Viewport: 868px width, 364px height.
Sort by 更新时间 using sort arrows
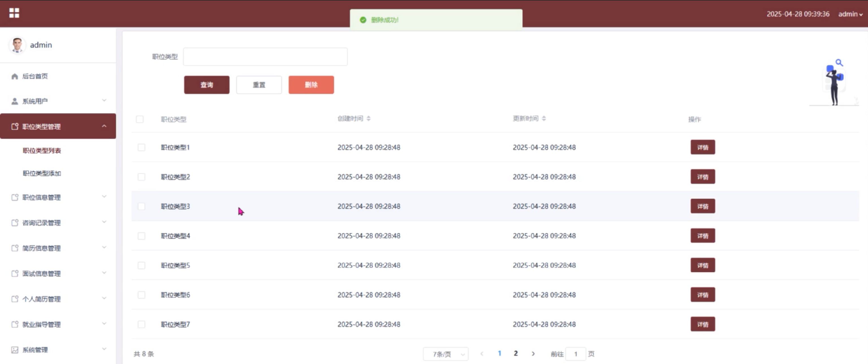(x=544, y=118)
